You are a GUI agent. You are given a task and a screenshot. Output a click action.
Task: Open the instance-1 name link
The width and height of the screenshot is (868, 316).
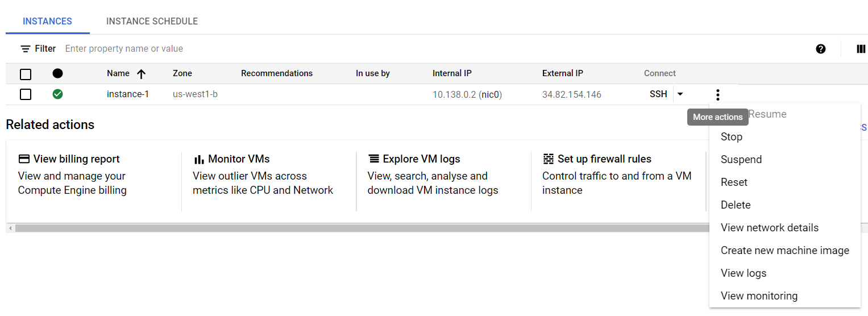[x=128, y=94]
